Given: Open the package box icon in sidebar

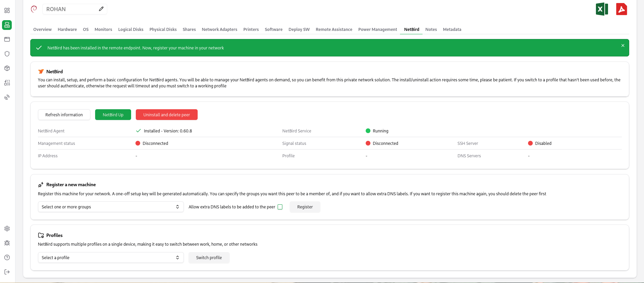Looking at the screenshot, I should 7,68.
